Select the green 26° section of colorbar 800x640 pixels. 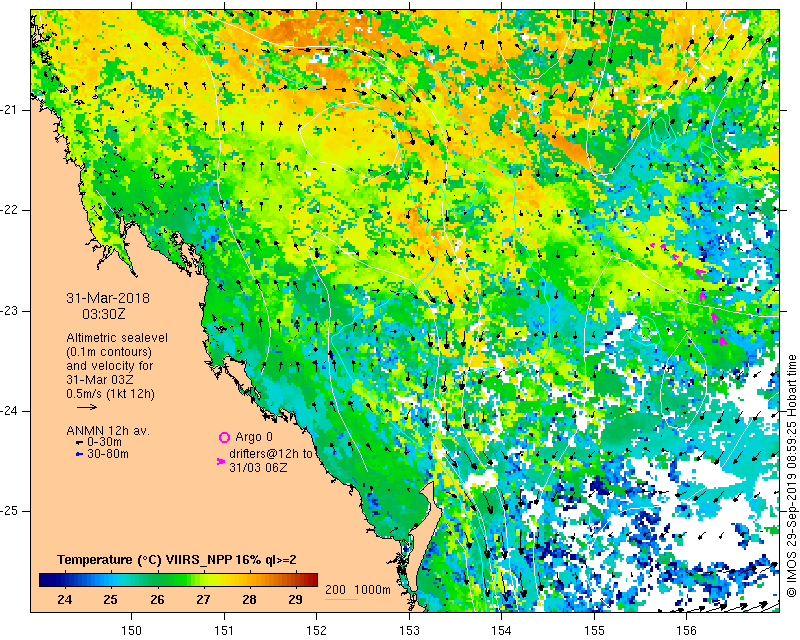(157, 580)
